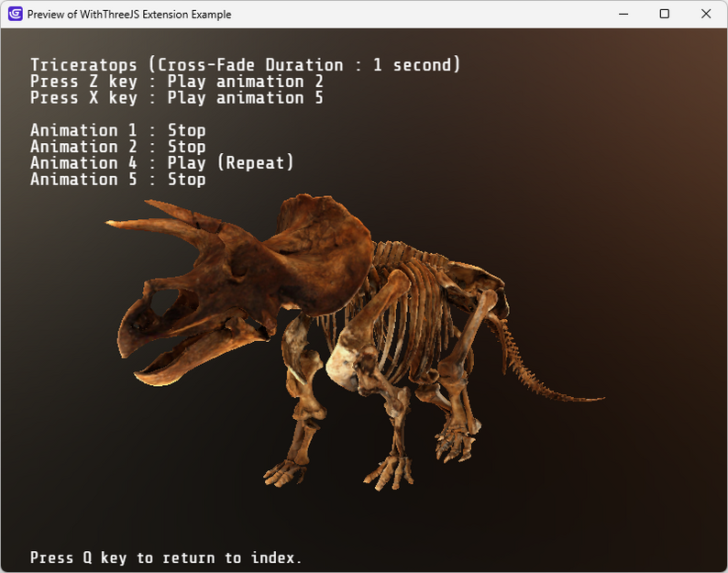This screenshot has width=728, height=573.
Task: Close the WithThreeJS preview window
Action: [x=706, y=14]
